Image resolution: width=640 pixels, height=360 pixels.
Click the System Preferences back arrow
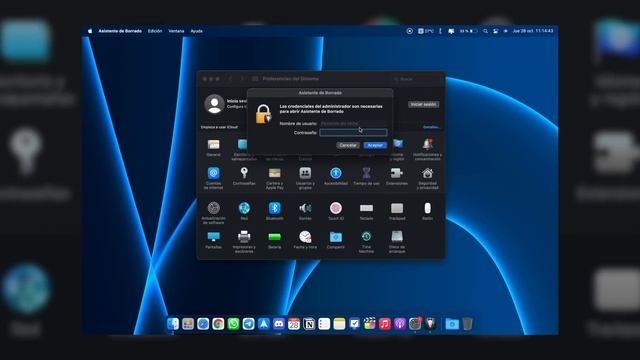click(230, 79)
